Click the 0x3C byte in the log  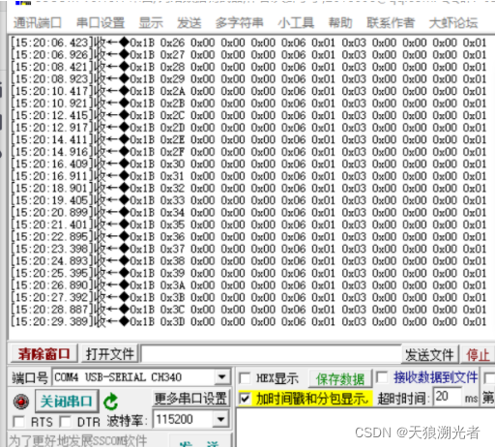pos(172,310)
